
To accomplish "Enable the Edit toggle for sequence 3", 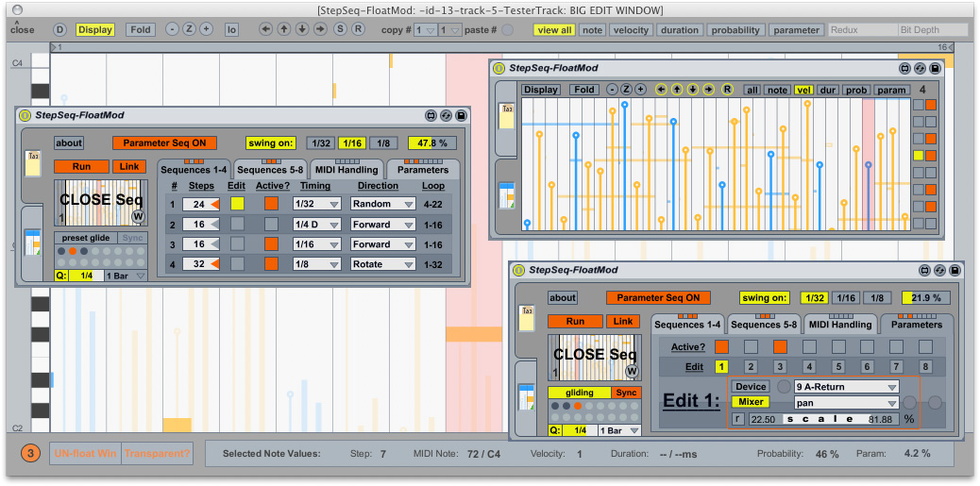I will (x=237, y=243).
